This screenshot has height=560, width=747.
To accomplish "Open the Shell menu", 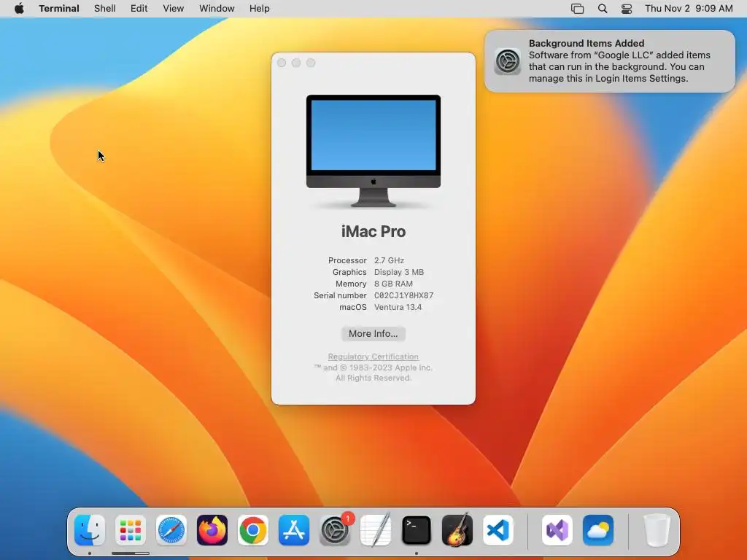I will click(x=105, y=9).
